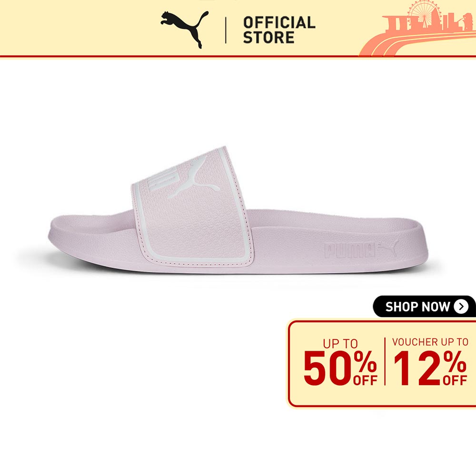
Task: Click the Puma leaping cat logo
Action: [x=185, y=30]
